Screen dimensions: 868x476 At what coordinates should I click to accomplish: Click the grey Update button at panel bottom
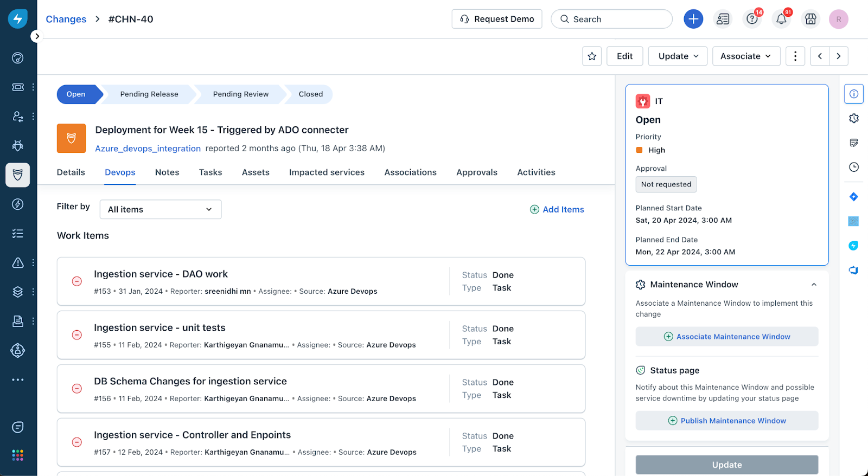(727, 465)
